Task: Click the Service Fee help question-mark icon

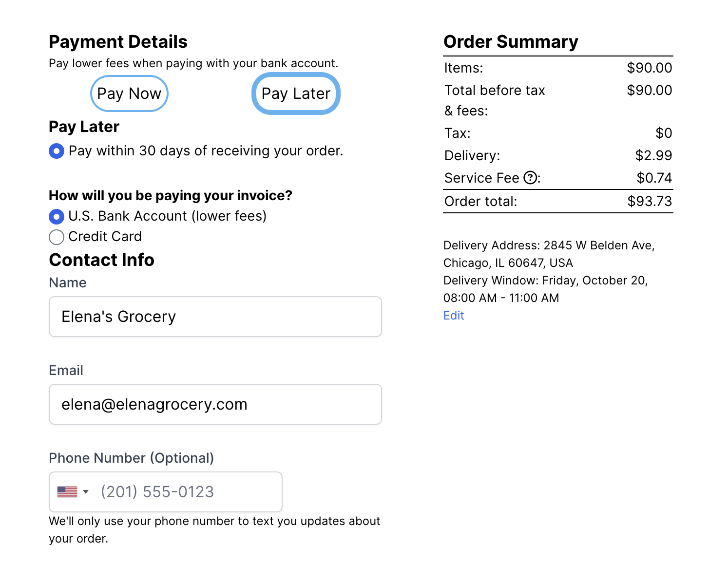Action: pyautogui.click(x=530, y=178)
